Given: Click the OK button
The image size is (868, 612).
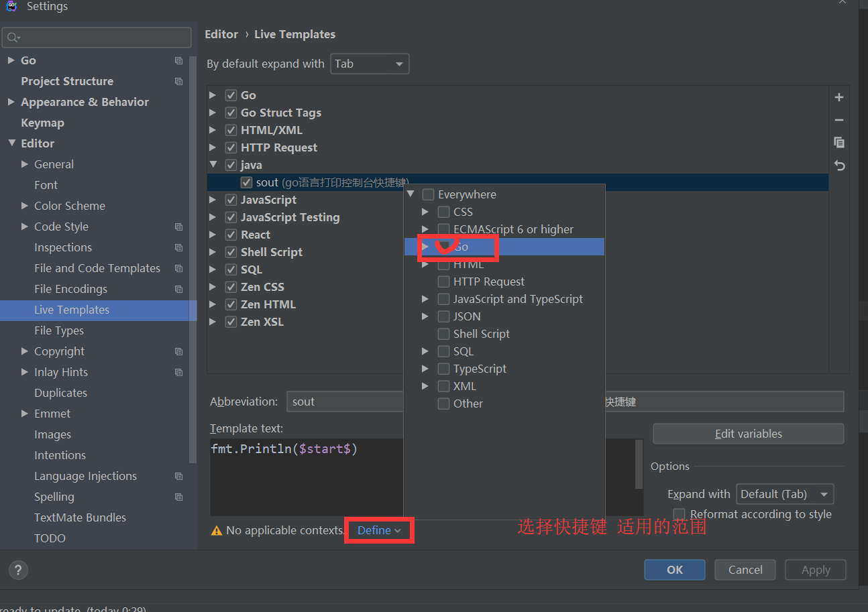Looking at the screenshot, I should click(x=675, y=570).
